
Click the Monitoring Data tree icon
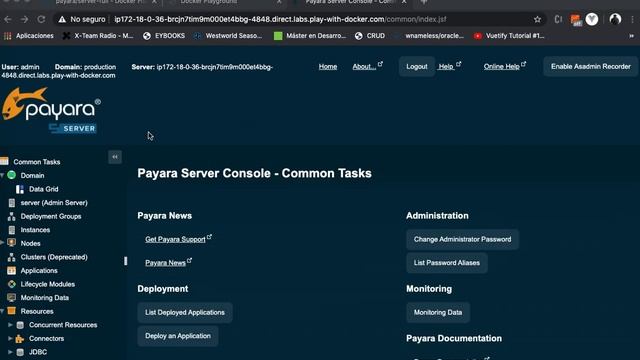[x=11, y=298]
